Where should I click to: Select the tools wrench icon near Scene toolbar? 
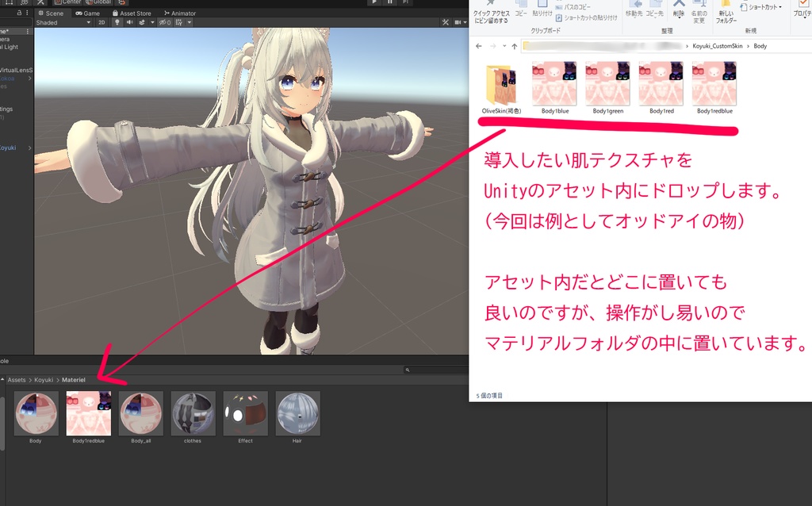click(446, 22)
